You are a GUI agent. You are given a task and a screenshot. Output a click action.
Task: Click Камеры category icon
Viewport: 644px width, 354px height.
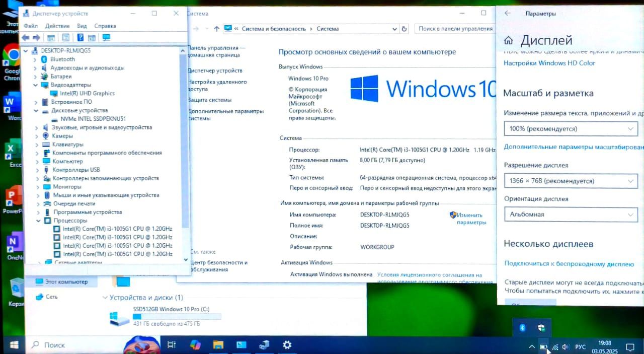[46, 136]
